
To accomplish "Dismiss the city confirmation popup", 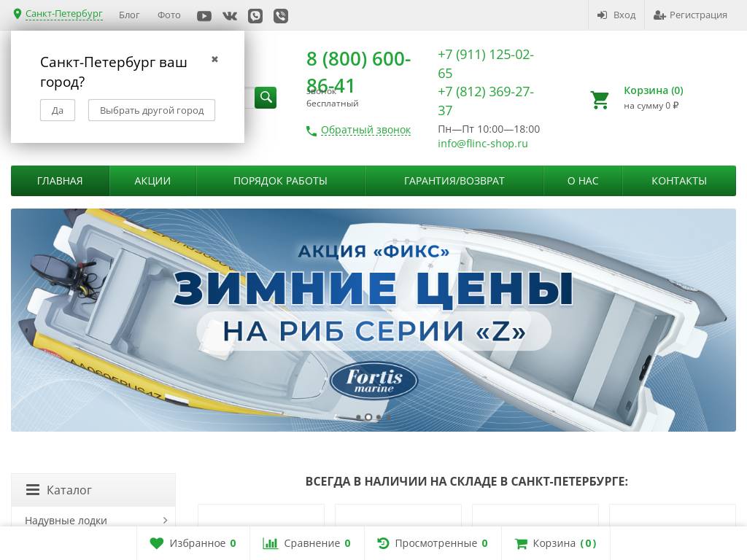I will click(x=214, y=59).
